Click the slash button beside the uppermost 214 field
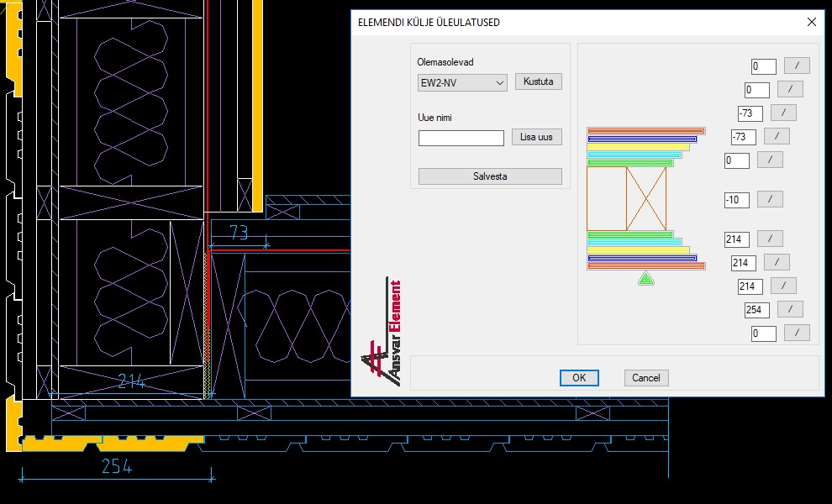The height and width of the screenshot is (504, 832). click(x=770, y=239)
